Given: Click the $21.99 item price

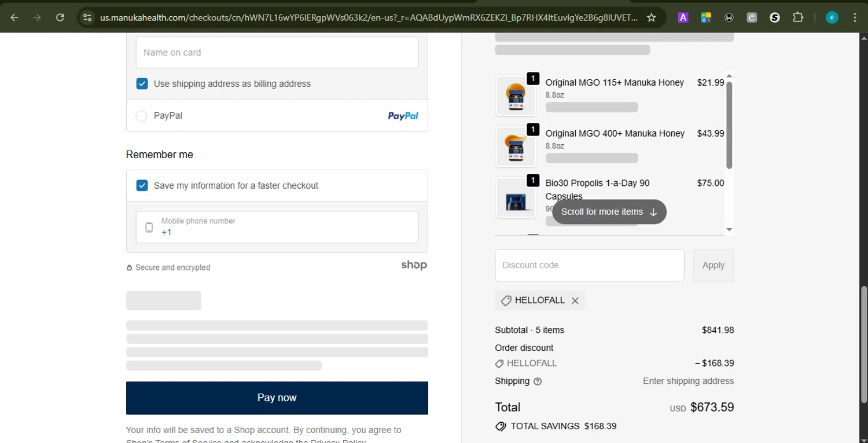Looking at the screenshot, I should point(711,83).
